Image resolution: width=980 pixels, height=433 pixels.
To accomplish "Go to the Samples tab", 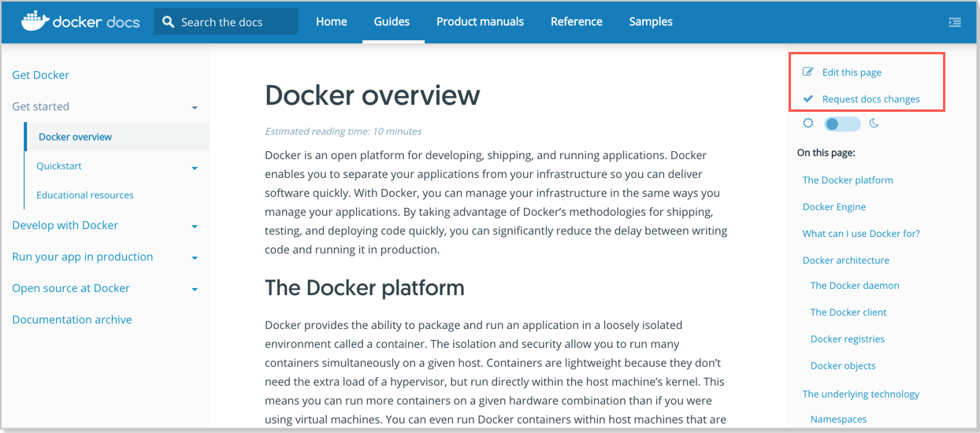I will pyautogui.click(x=651, y=22).
